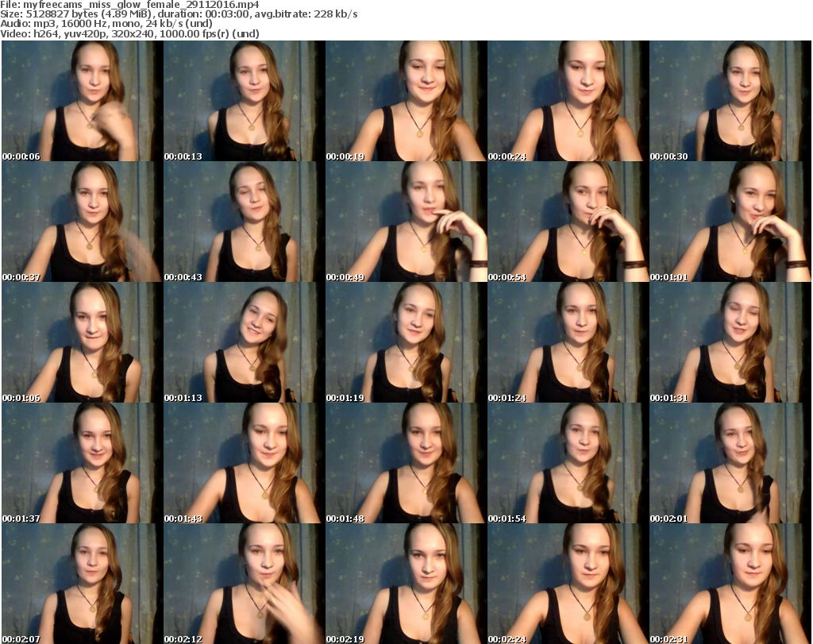
Task: Select the 'Video: h264, yuv420p' line
Action: click(129, 33)
